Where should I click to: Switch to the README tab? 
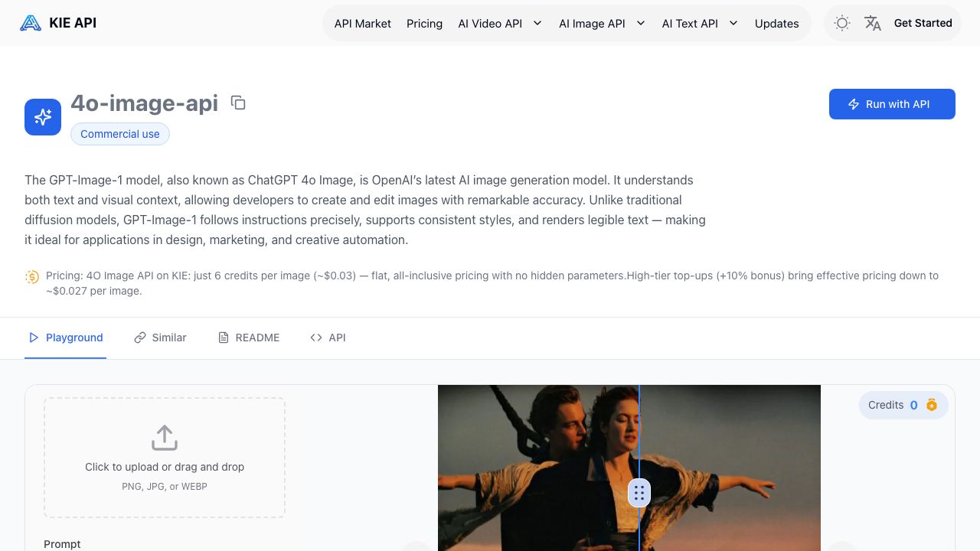tap(249, 337)
